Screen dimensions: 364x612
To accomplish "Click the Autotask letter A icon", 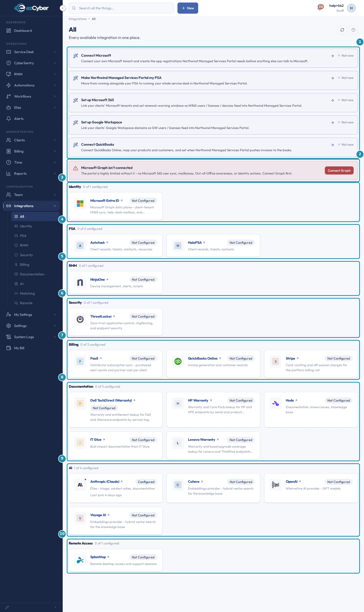I will 80,246.
